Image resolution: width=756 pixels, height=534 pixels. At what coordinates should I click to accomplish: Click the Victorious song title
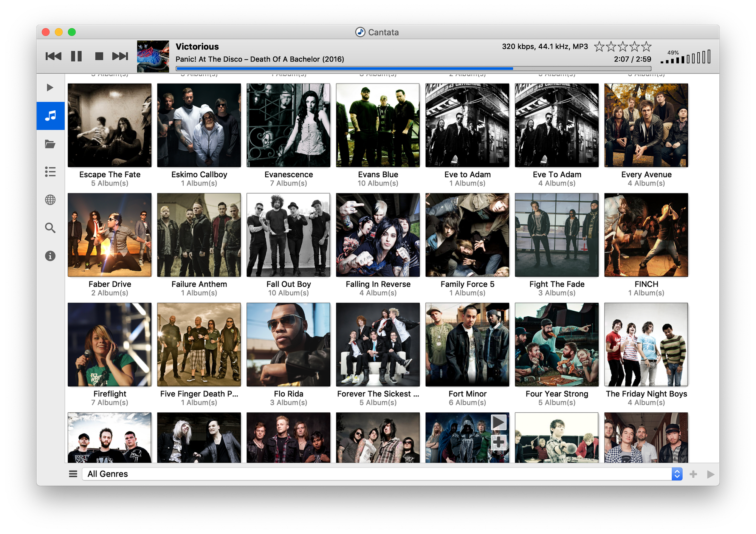197,47
